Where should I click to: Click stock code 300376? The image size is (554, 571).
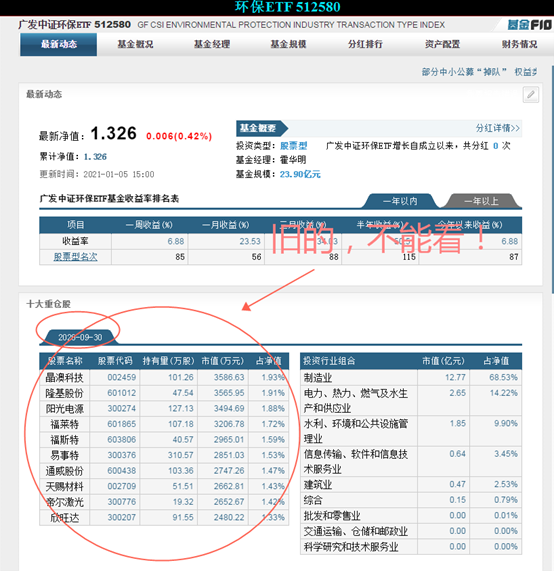coord(122,455)
